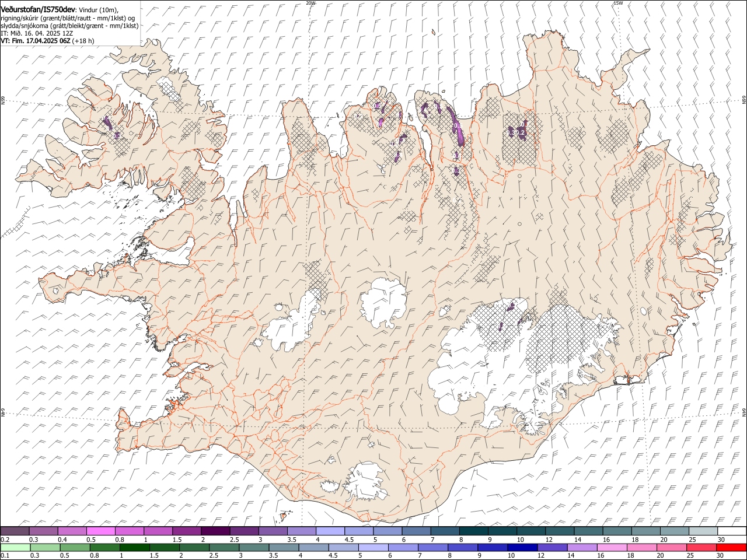The image size is (747, 560).
Task: Click the '12' label on the snow scale
Action: (x=549, y=540)
